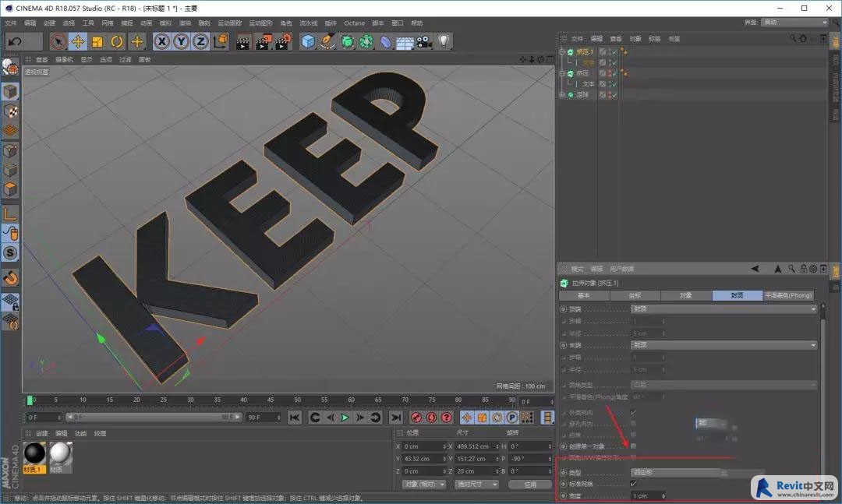842x504 pixels.
Task: Toggle the 标准网格 checkbox
Action: coord(634,484)
